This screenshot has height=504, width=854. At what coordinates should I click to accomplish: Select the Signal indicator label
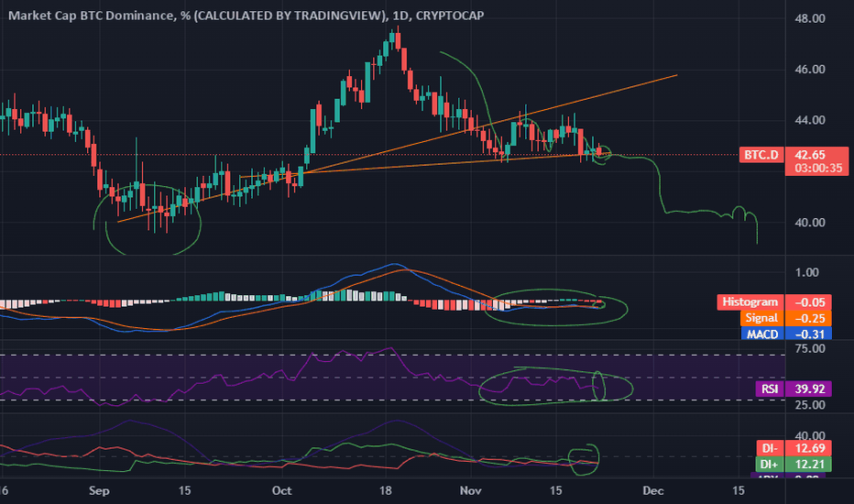click(x=761, y=318)
